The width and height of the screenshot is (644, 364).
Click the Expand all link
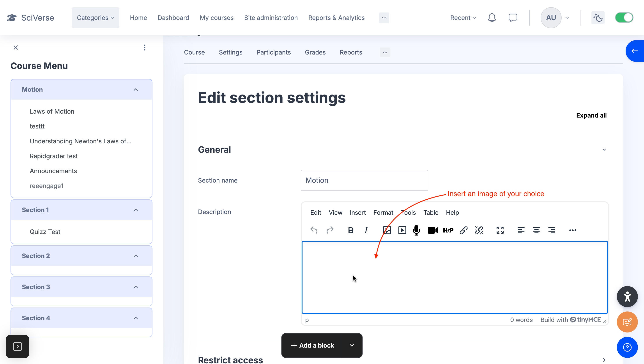(x=591, y=115)
